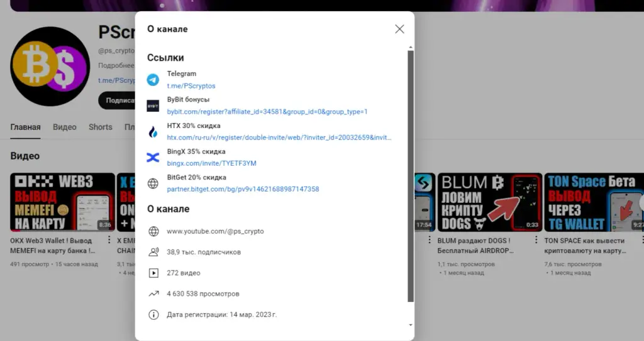Open the TON Space Бета video thumbnail

pos(594,202)
